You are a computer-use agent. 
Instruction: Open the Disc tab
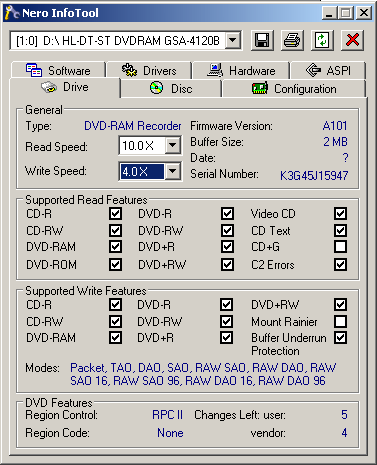171,89
